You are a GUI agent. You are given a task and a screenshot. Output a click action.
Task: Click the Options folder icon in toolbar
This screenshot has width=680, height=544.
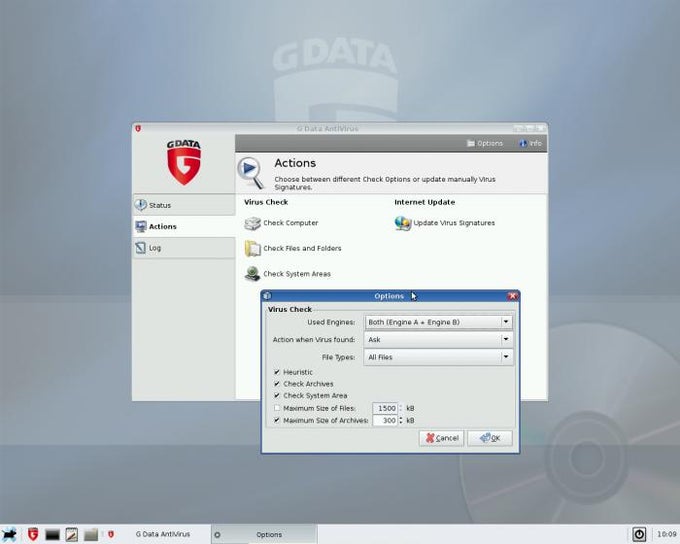click(x=471, y=143)
